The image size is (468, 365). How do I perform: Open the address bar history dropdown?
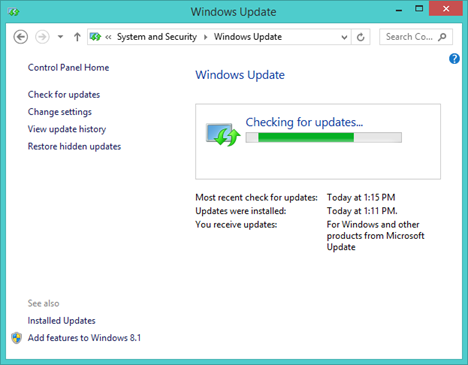click(x=344, y=37)
